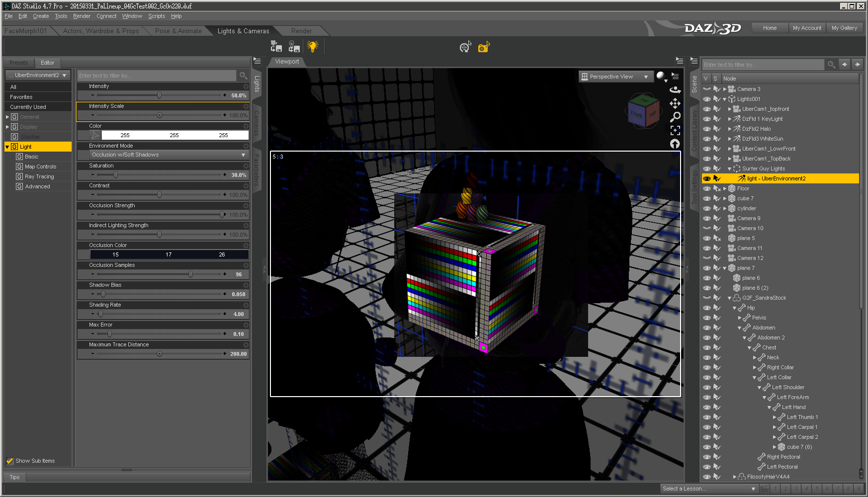
Task: Click the viewport frame selection icon
Action: point(675,130)
